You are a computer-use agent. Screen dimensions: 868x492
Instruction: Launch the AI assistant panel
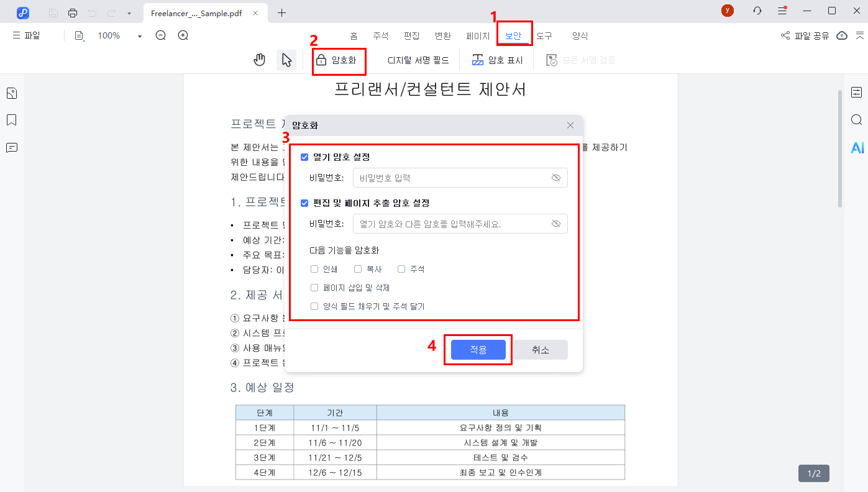857,147
